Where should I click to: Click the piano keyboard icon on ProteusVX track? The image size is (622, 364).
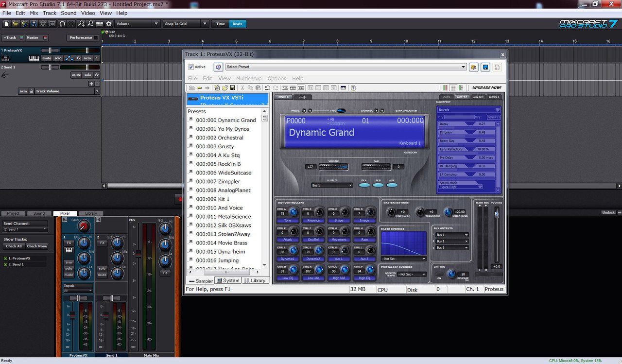coord(34,58)
